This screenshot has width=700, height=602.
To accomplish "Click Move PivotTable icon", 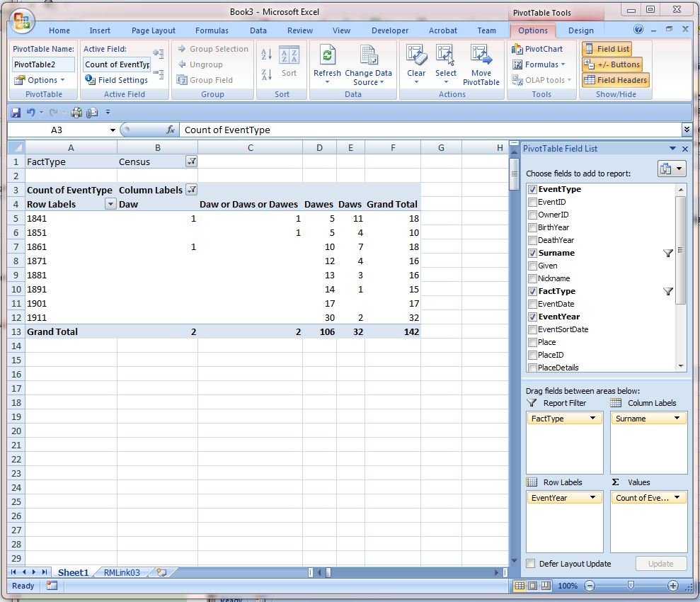I will (481, 55).
